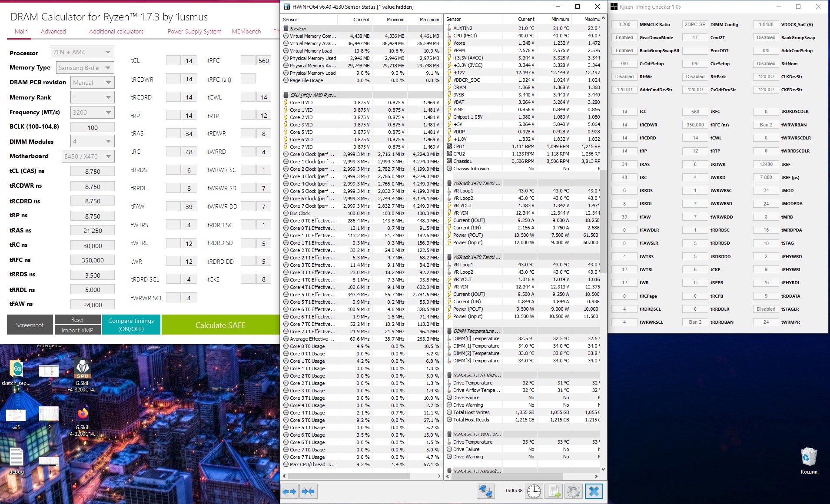Open the Memory Rank dropdown
The width and height of the screenshot is (830, 504).
[92, 97]
